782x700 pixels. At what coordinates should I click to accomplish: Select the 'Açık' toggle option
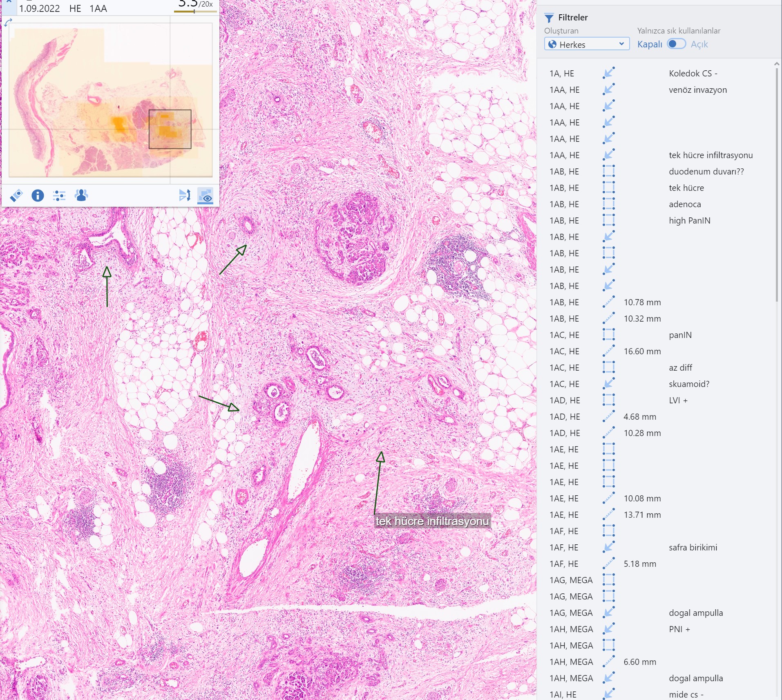point(699,45)
